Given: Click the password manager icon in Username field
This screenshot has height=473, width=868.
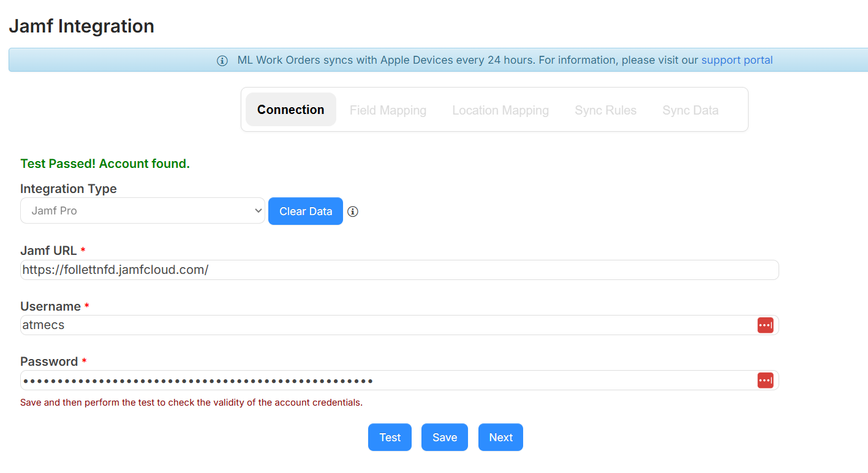Looking at the screenshot, I should (765, 325).
